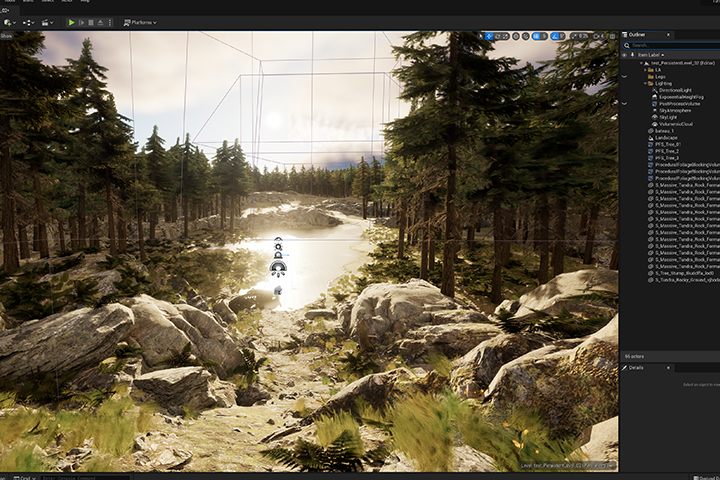Screen dimensions: 720x480
Task: Open the Cinematics clapperboard menu
Action: tap(47, 23)
